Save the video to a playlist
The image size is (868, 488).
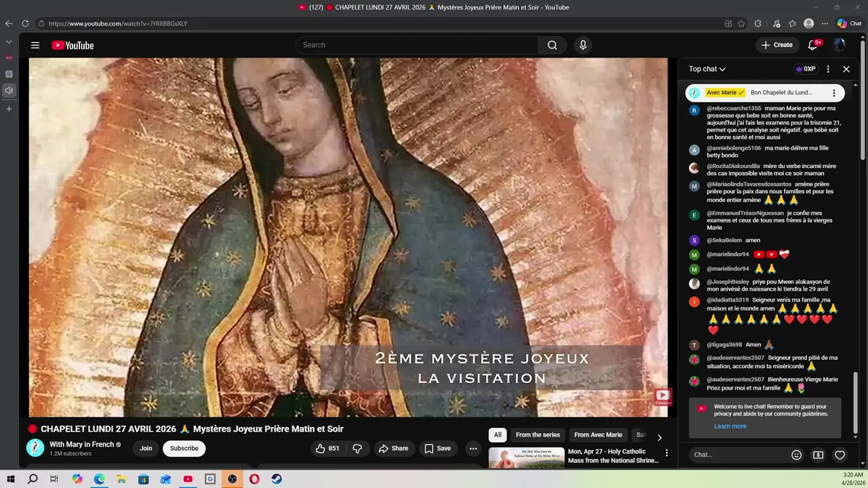point(437,449)
